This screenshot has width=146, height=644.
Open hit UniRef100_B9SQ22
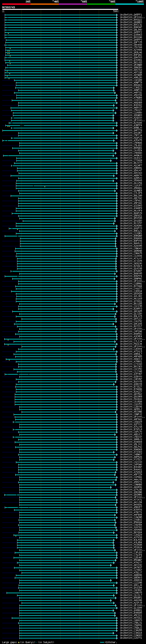point(131,20)
